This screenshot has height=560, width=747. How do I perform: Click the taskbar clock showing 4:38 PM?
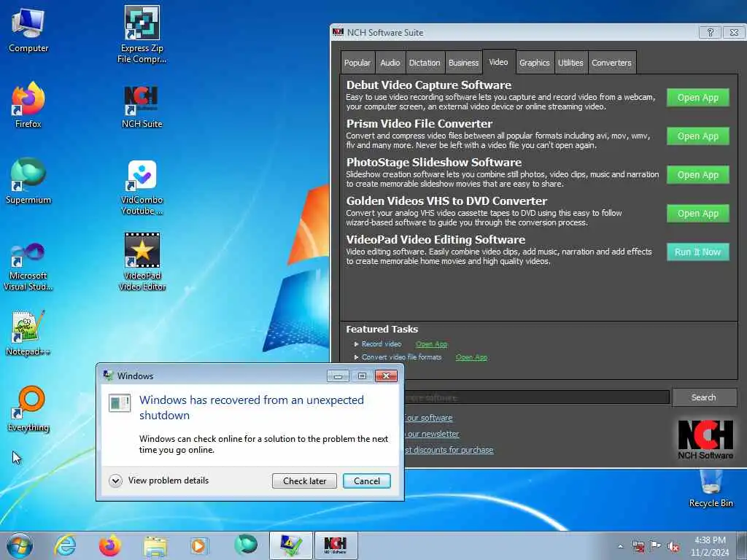(x=710, y=546)
